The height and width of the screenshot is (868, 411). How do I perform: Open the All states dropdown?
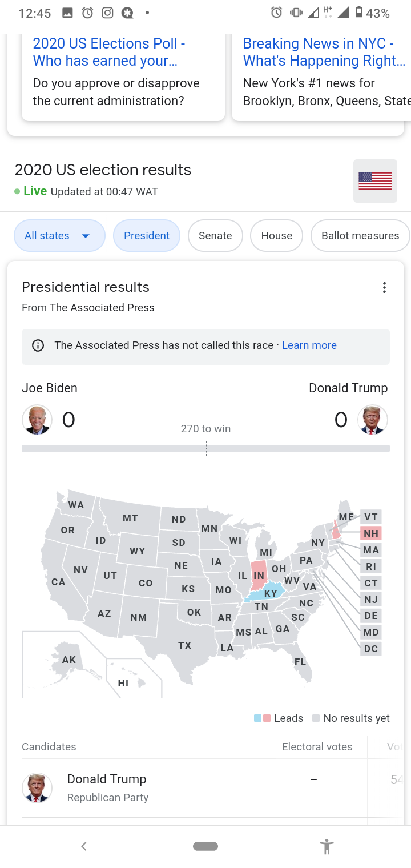[59, 235]
